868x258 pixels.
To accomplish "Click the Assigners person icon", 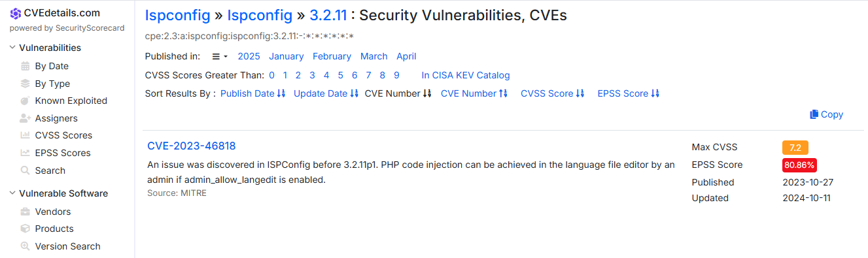I will point(26,118).
